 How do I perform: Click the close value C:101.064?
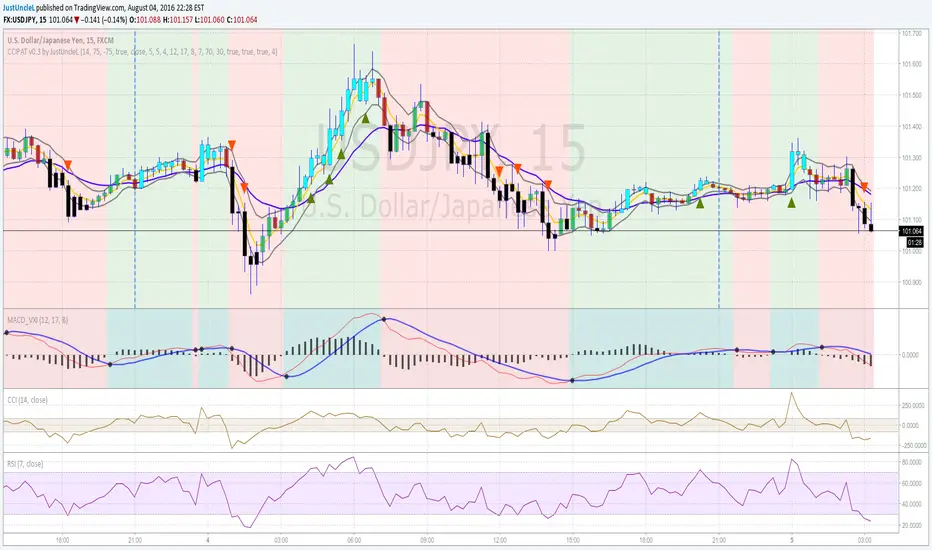pos(241,20)
